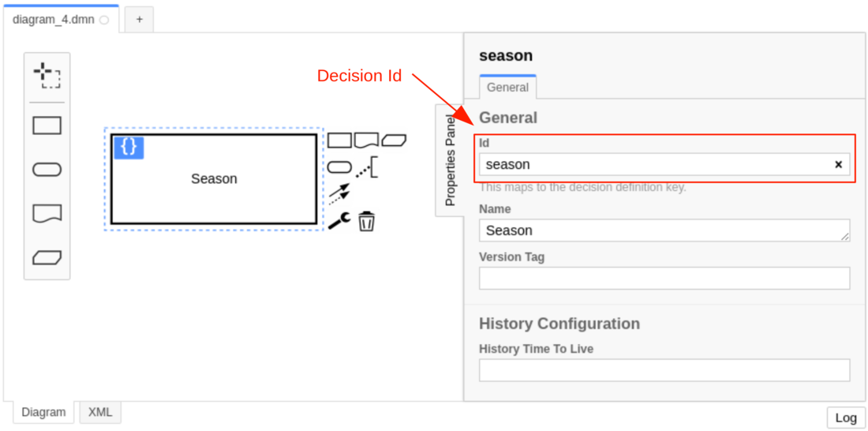
Task: Clear the Id field with the x button
Action: 838,164
